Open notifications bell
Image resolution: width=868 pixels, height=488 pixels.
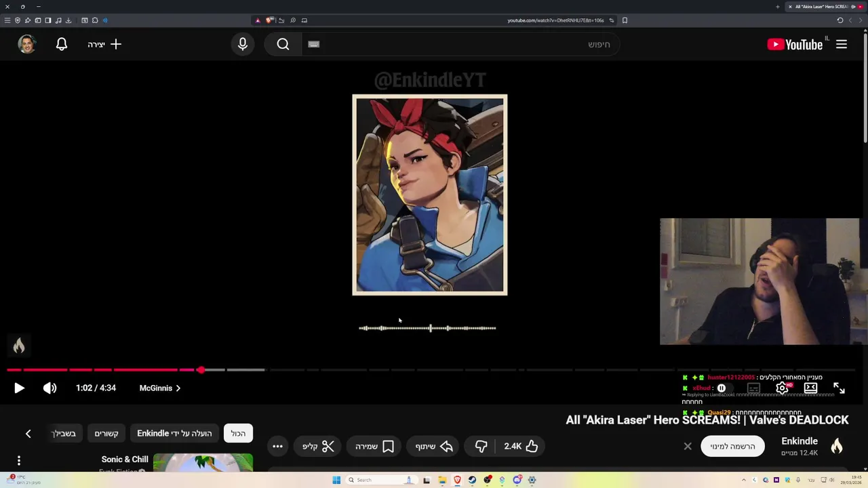62,44
